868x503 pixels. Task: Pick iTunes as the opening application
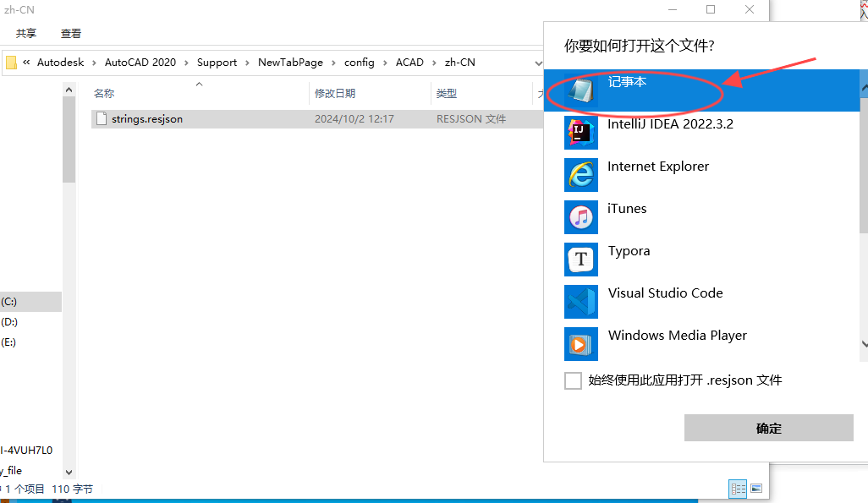point(627,209)
